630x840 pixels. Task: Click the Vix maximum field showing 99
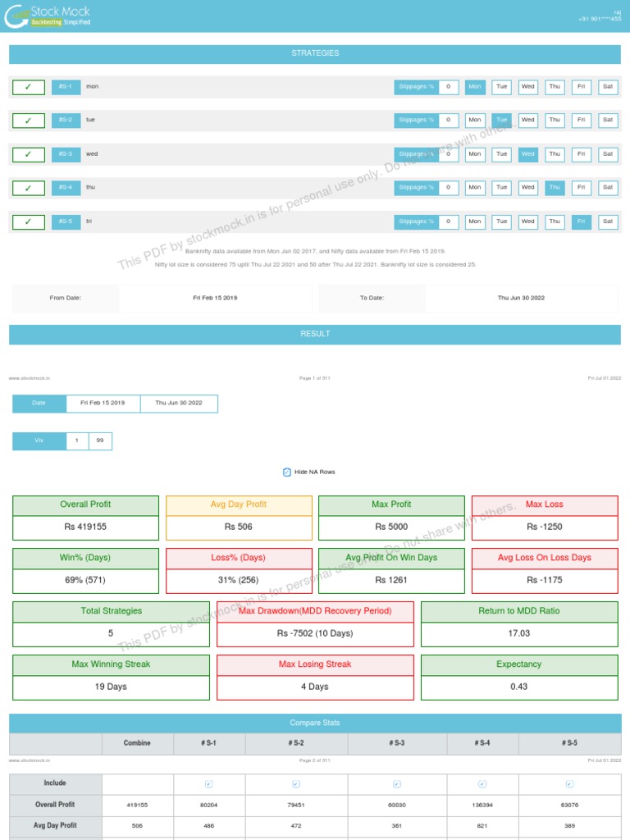coord(100,441)
